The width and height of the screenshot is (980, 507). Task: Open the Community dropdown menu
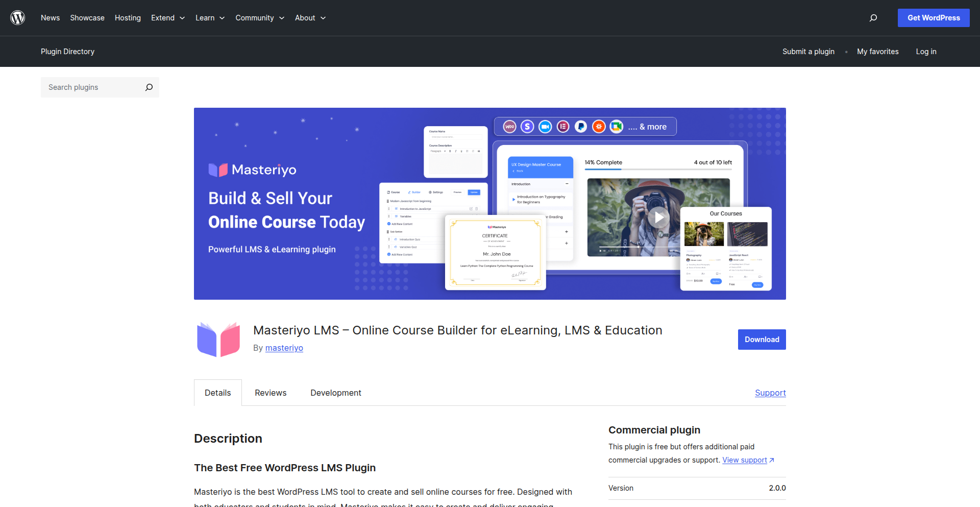260,18
